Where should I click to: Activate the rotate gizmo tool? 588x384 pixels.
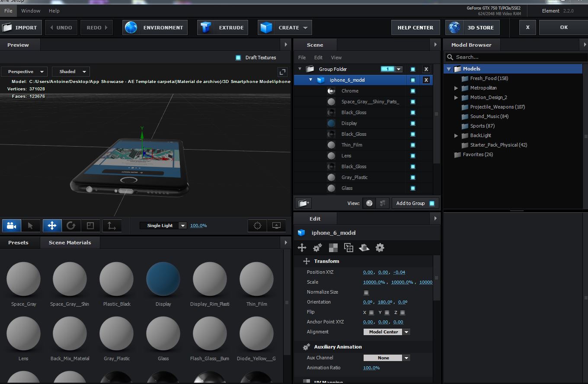(71, 226)
